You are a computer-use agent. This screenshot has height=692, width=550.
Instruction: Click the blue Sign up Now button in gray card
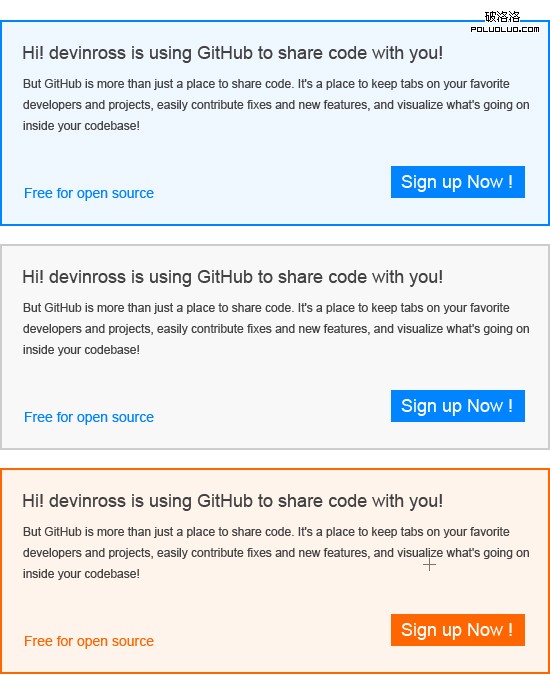click(458, 406)
